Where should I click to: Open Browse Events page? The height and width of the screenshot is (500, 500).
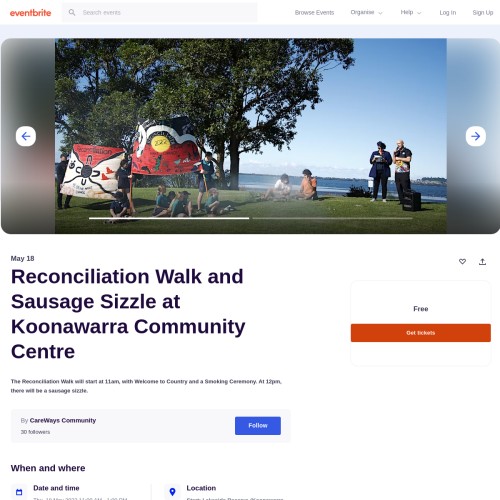[314, 12]
